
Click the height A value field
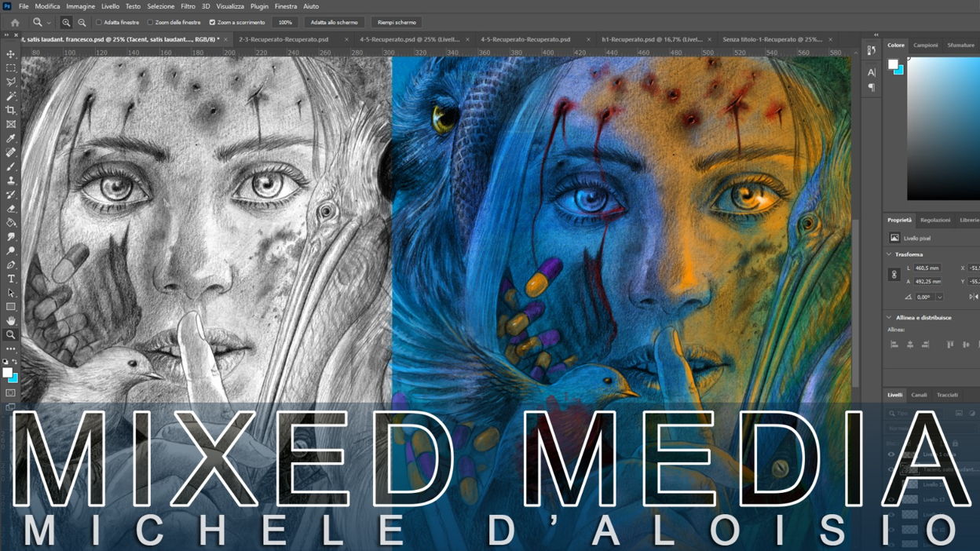(928, 282)
